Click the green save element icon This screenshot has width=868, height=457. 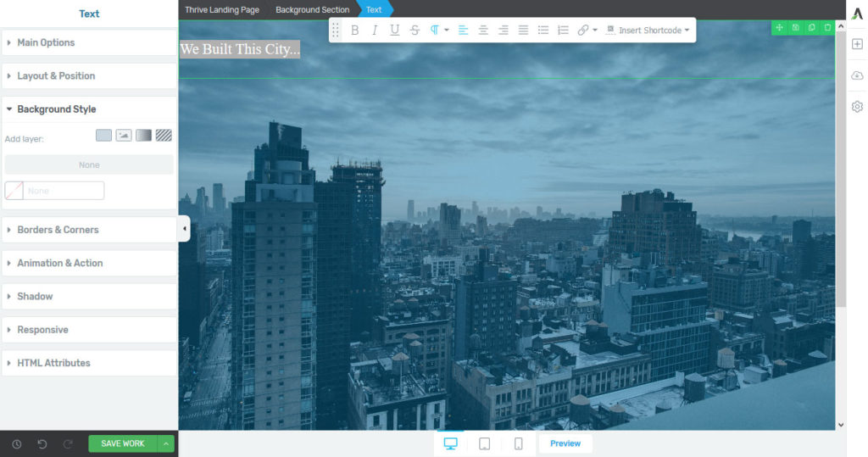point(795,28)
